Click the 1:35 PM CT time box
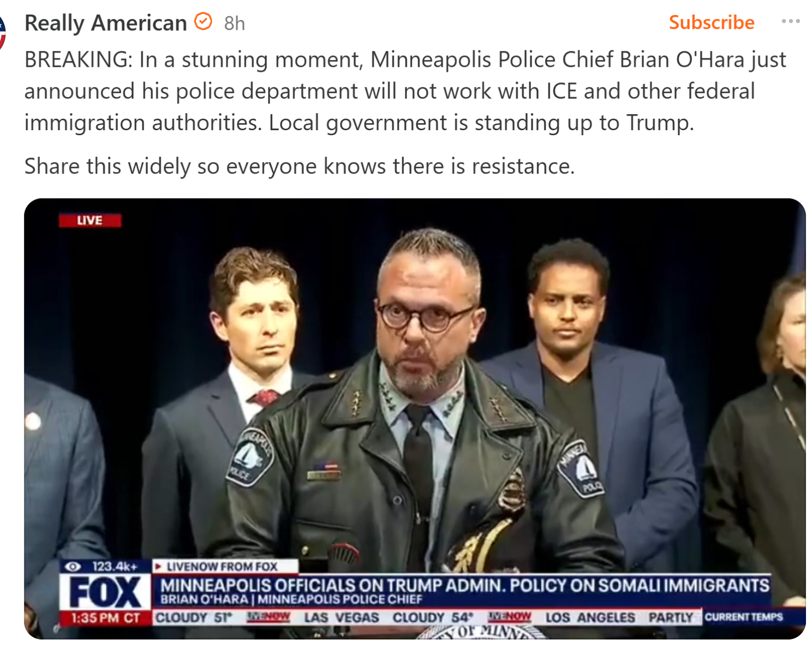812x646 pixels. point(106,618)
